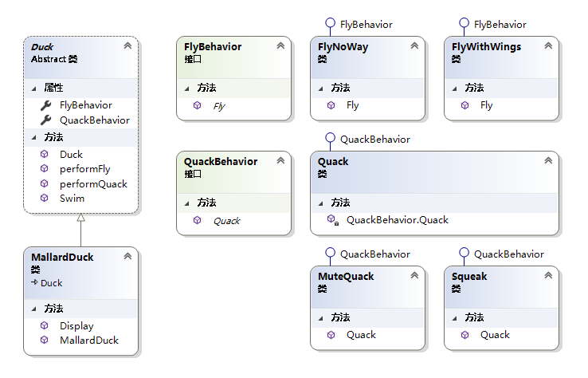This screenshot has height=378, width=588.
Task: Click the Fly method icon in FlyNoWay
Action: click(x=331, y=105)
